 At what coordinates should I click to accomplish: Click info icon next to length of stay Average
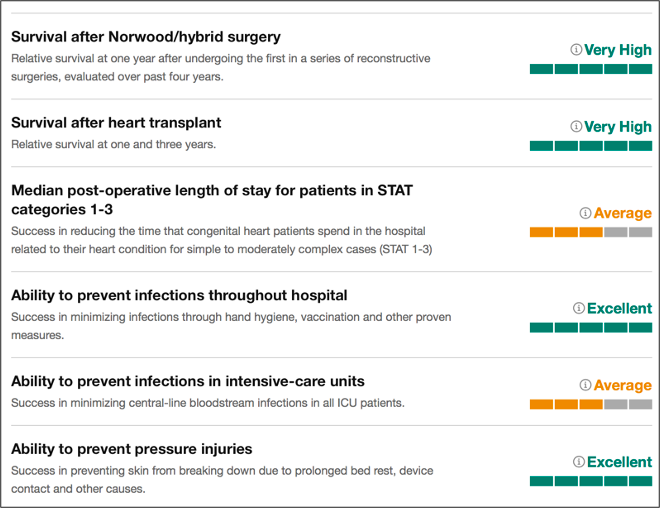[585, 213]
